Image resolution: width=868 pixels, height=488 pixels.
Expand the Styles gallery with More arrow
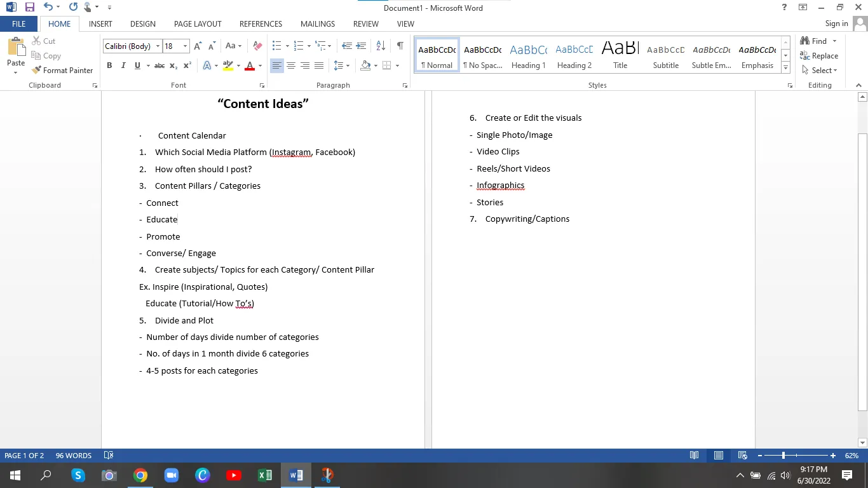click(x=786, y=68)
